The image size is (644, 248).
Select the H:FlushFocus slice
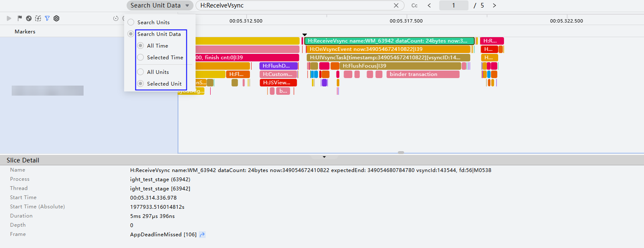click(x=400, y=66)
